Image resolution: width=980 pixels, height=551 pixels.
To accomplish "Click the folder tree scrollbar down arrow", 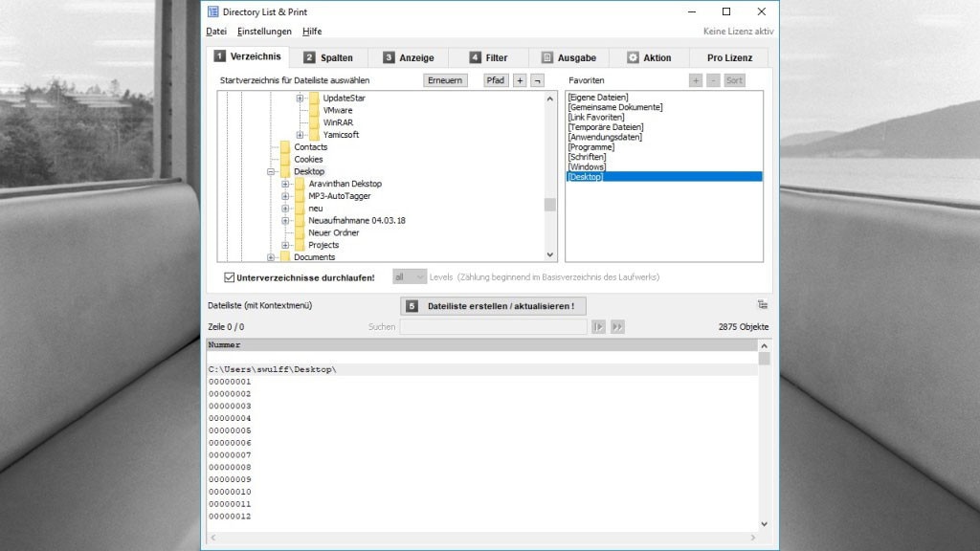I will (x=550, y=254).
